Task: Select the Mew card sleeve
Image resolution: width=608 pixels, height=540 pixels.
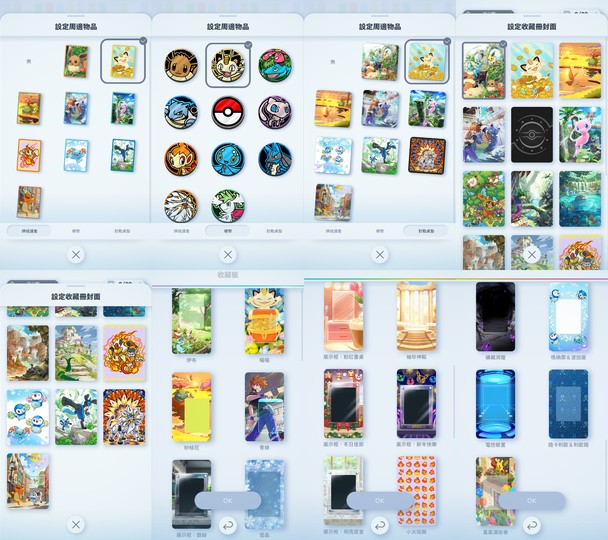Action: (x=123, y=109)
